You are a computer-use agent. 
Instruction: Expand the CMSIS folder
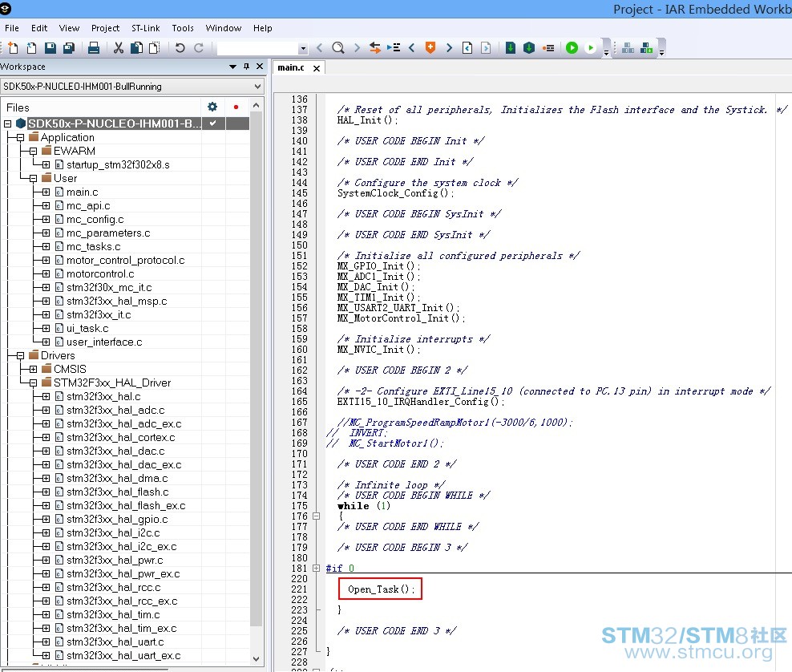tap(33, 370)
